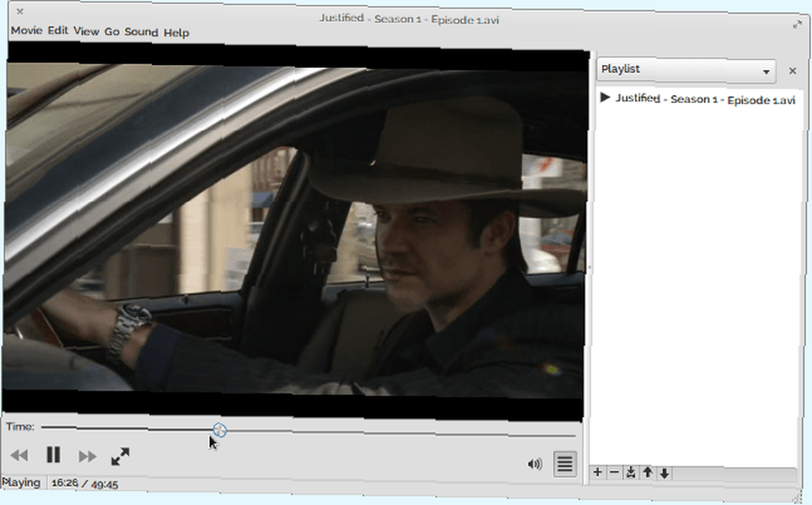
Task: Click the time seek slider handle
Action: point(219,429)
